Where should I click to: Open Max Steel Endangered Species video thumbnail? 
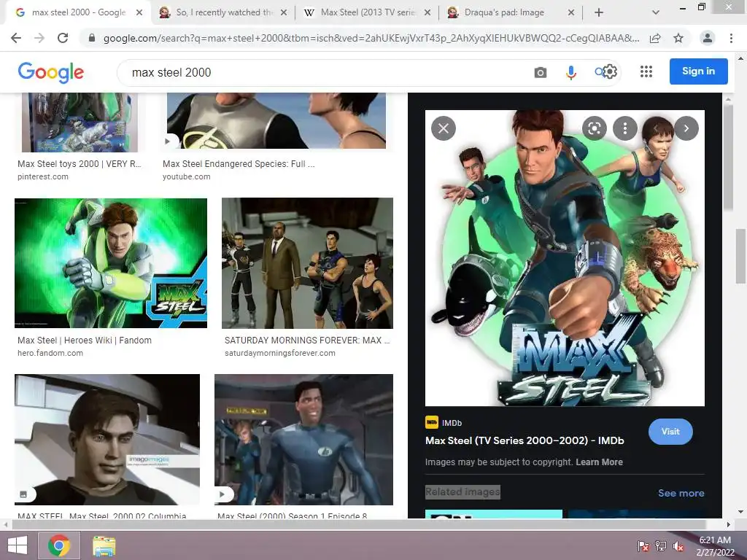coord(276,120)
